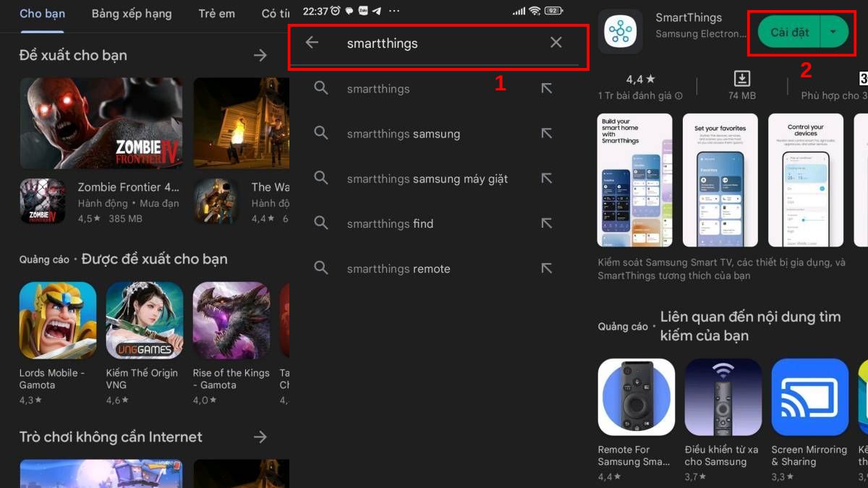Open Zombie Frontier IV banner image
Image resolution: width=868 pixels, height=488 pixels.
coord(101,123)
